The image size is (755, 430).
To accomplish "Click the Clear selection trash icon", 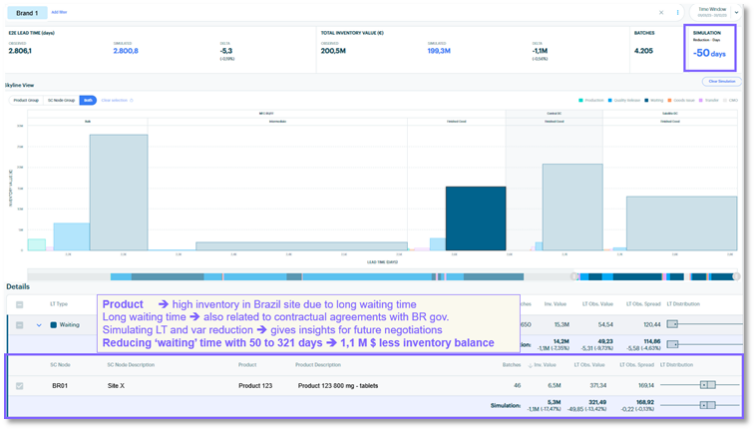I will click(131, 100).
